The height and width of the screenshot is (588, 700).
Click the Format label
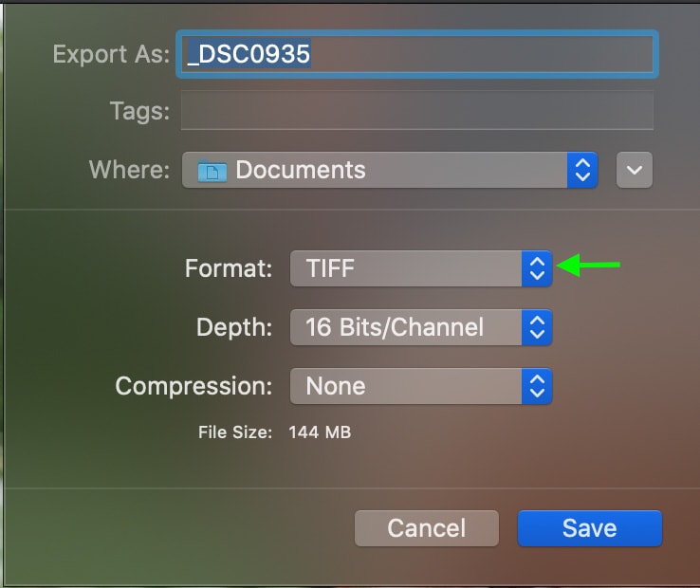[x=229, y=268]
